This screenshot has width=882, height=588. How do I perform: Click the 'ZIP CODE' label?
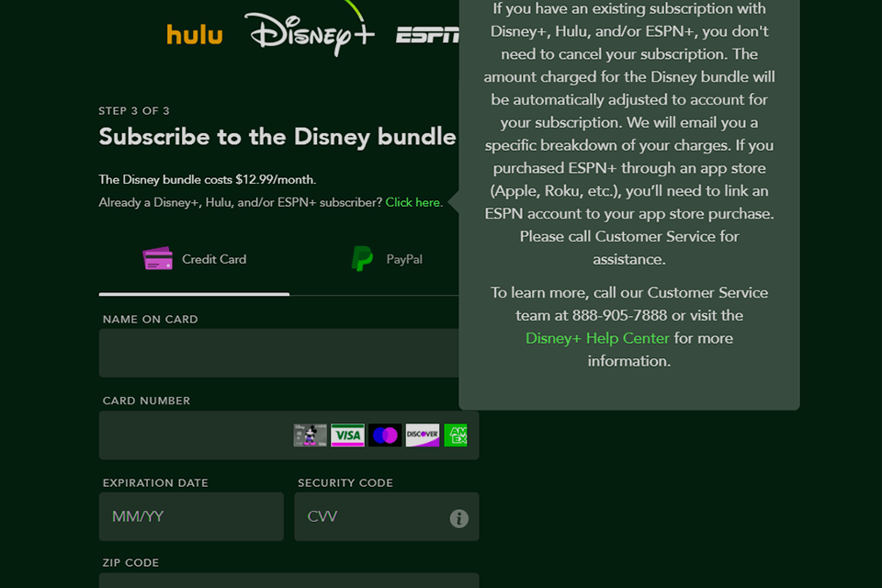[130, 562]
